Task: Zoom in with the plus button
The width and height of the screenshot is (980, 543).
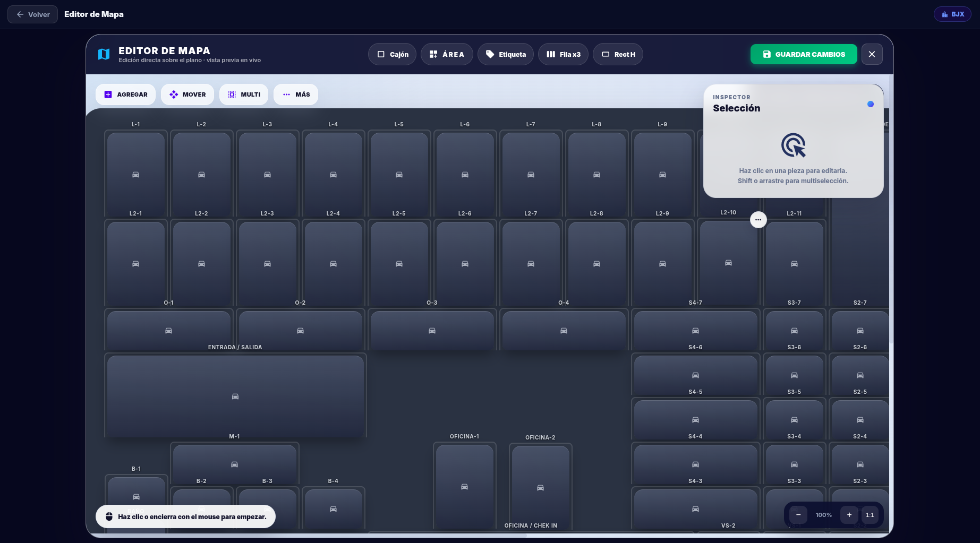Action: 849,515
